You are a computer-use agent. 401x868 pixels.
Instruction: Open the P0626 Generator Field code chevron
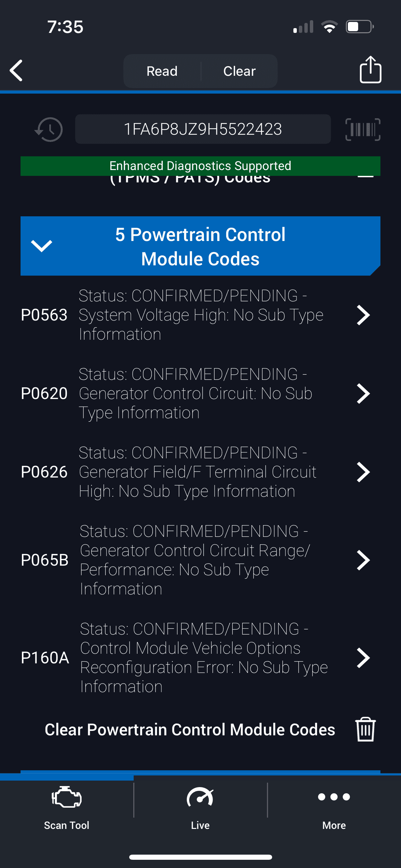click(363, 472)
